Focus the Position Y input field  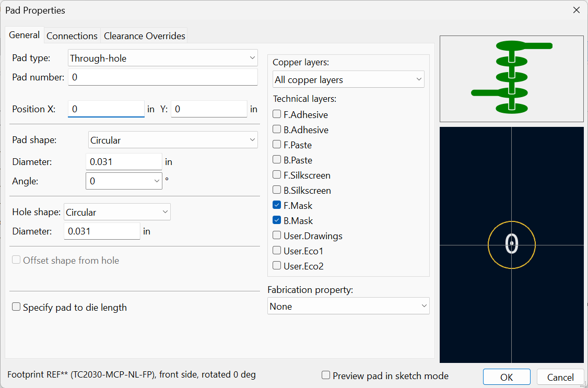209,109
